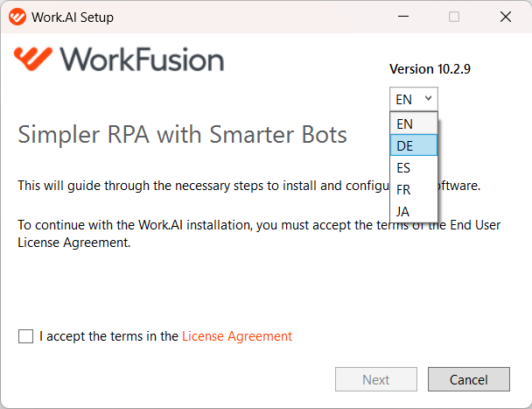The height and width of the screenshot is (409, 532).
Task: Choose DE in the language list
Action: click(x=414, y=145)
